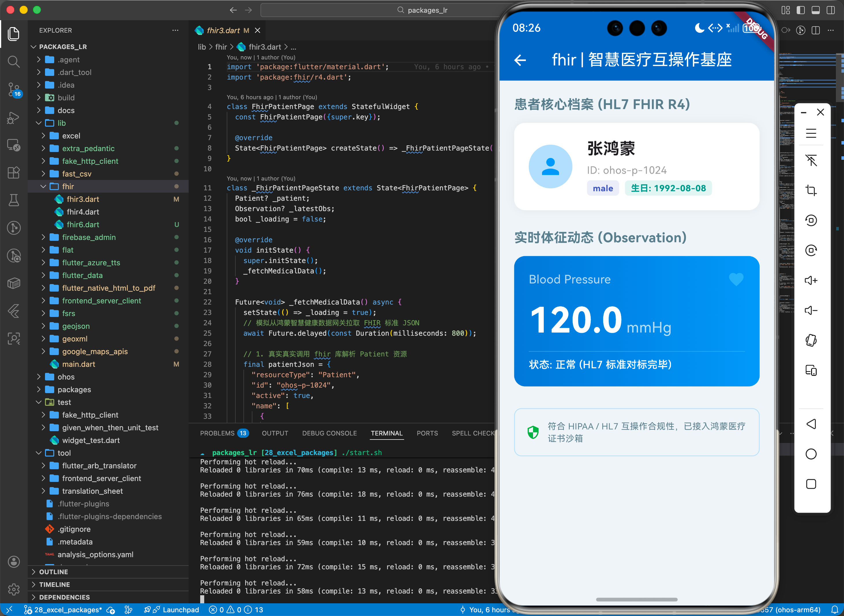Click Launchpad in the status bar

181,610
